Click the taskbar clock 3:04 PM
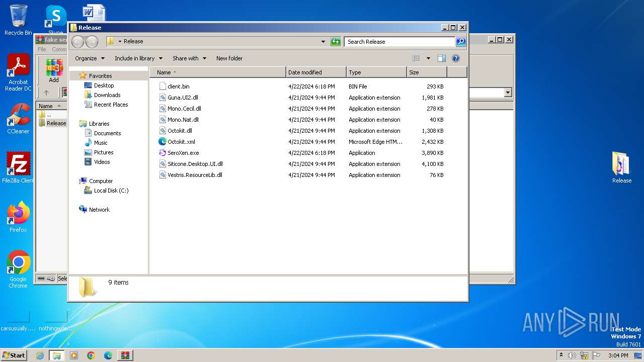Image resolution: width=644 pixels, height=362 pixels. click(618, 355)
